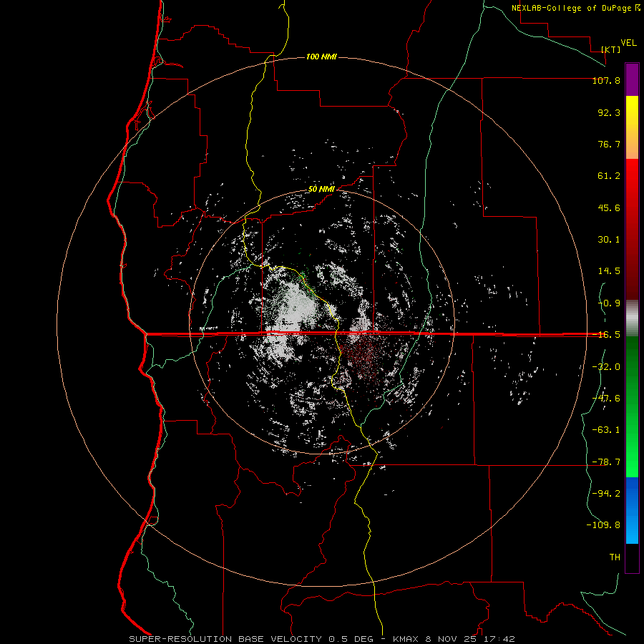Click the 61.2 velocity scale value
The height and width of the screenshot is (644, 644).
point(609,176)
